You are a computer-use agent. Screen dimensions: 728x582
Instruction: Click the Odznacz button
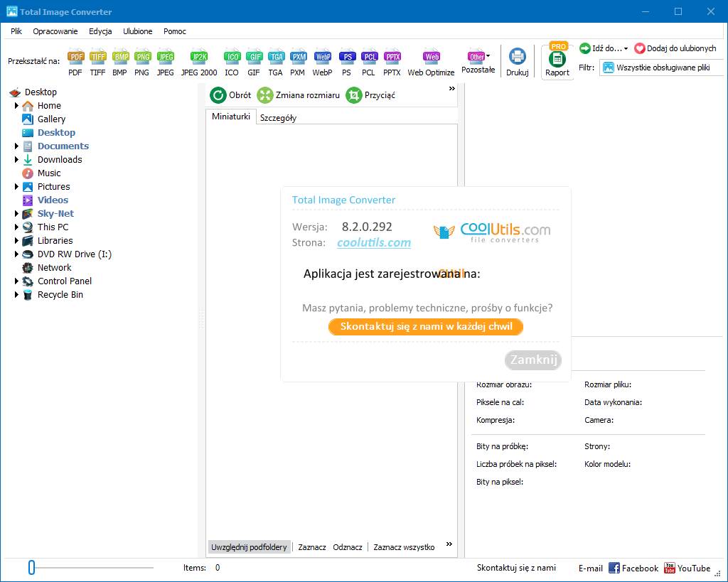[347, 547]
